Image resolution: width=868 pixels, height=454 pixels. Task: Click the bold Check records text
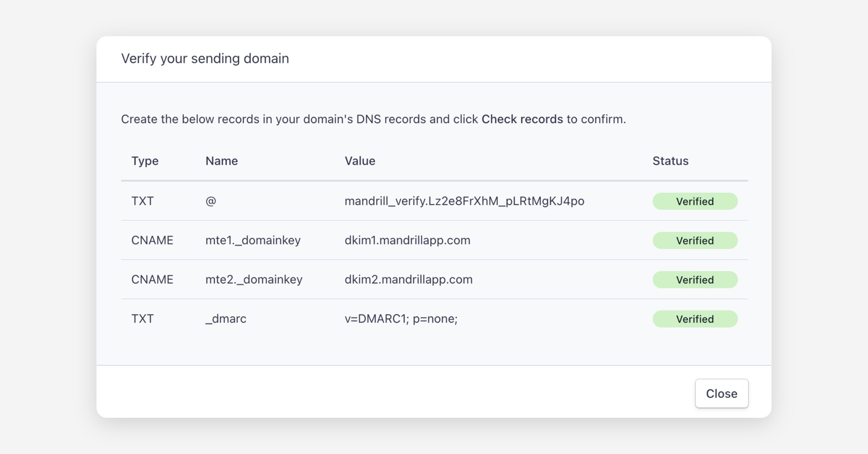pyautogui.click(x=522, y=119)
